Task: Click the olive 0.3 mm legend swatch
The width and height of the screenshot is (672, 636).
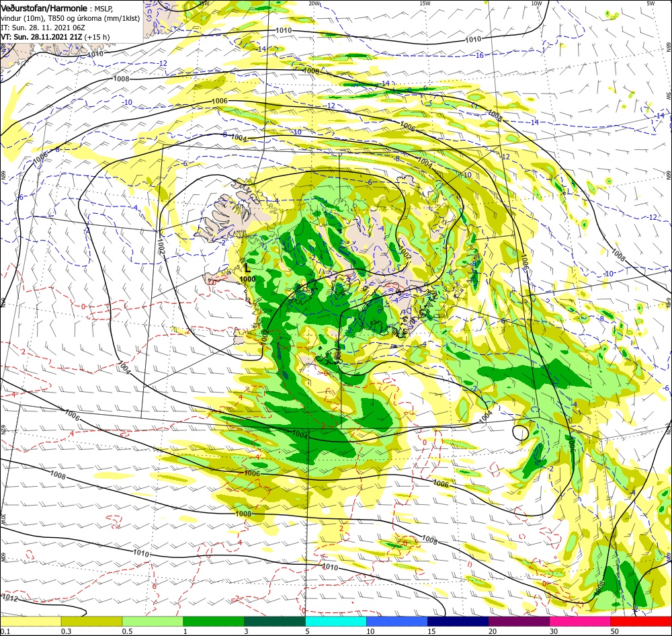Action: (x=91, y=621)
